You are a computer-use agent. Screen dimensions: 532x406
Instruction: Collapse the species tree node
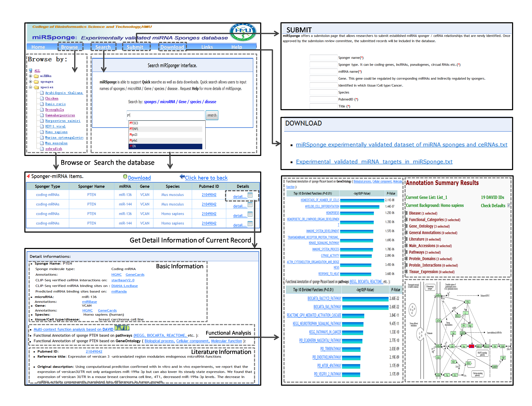tap(30, 87)
